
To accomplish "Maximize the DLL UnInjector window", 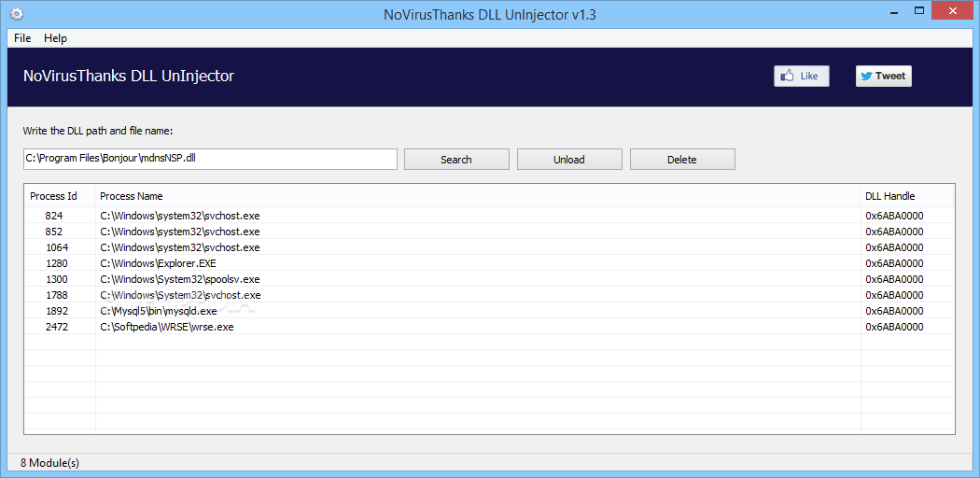I will click(919, 10).
